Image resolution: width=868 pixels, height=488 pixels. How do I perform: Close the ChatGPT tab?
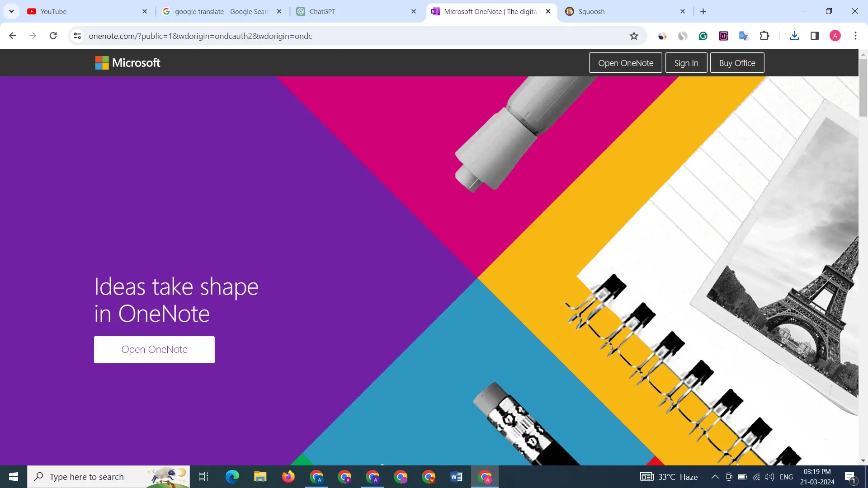click(x=414, y=11)
